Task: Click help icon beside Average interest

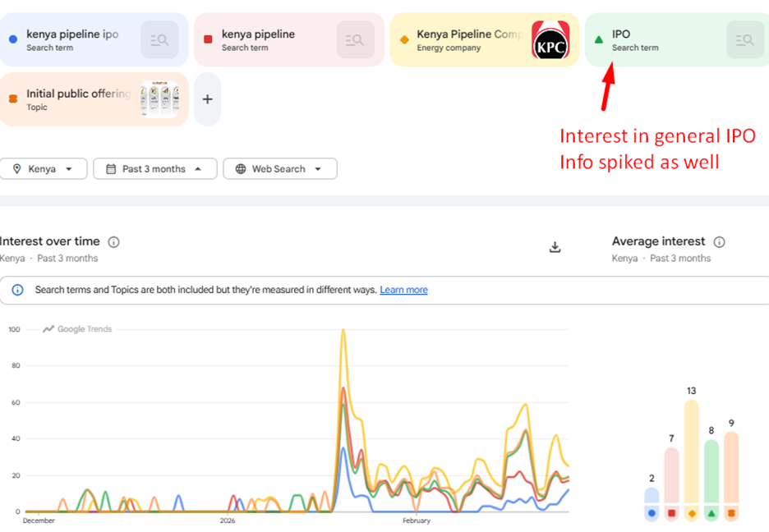Action: (x=720, y=242)
